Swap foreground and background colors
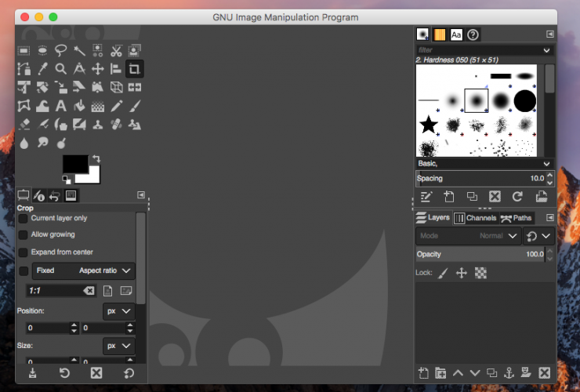 point(96,158)
